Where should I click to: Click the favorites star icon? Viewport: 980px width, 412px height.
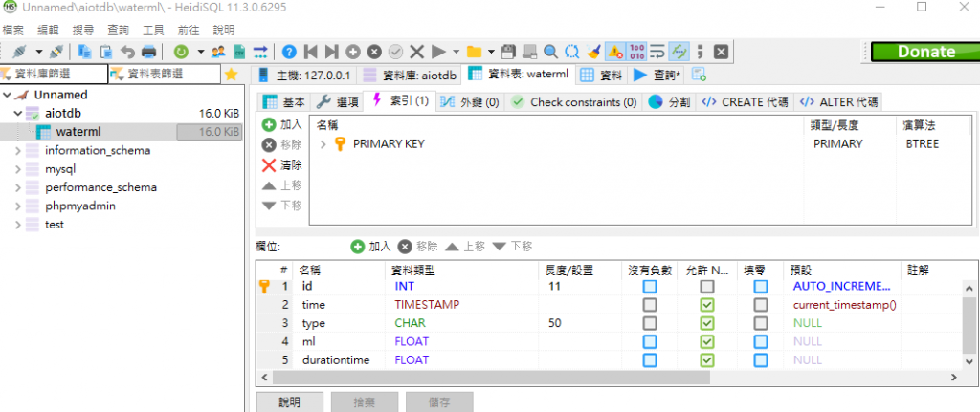(232, 75)
